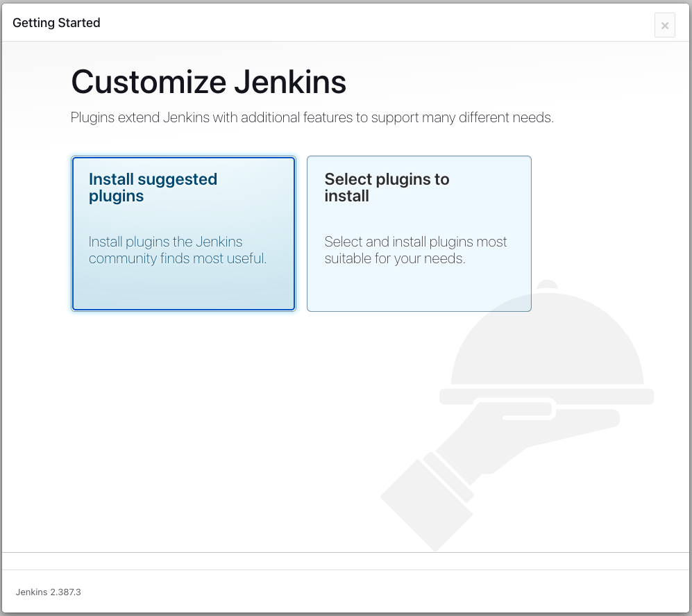
Task: Choose Install suggested plugins option
Action: pyautogui.click(x=183, y=233)
